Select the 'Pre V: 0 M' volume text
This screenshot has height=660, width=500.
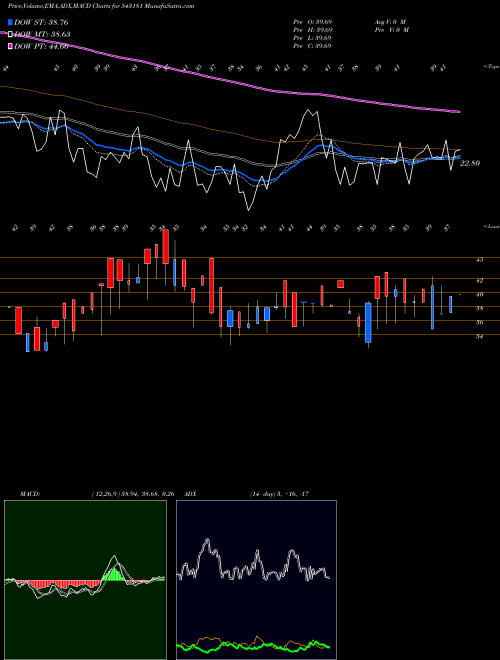(391, 30)
